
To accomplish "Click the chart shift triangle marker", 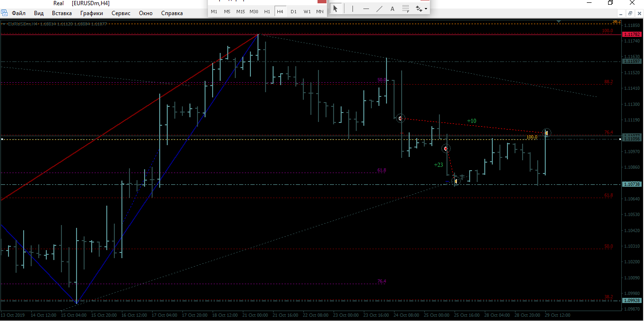I will 559,21.
